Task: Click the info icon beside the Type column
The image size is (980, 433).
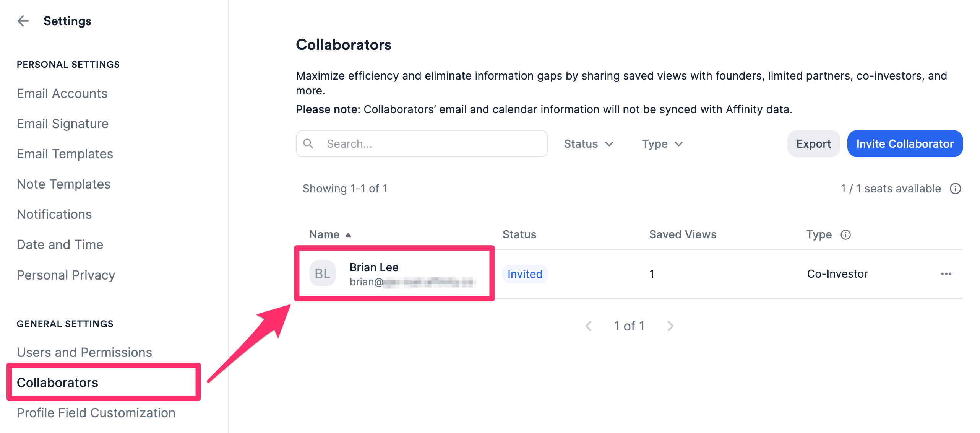Action: (846, 234)
